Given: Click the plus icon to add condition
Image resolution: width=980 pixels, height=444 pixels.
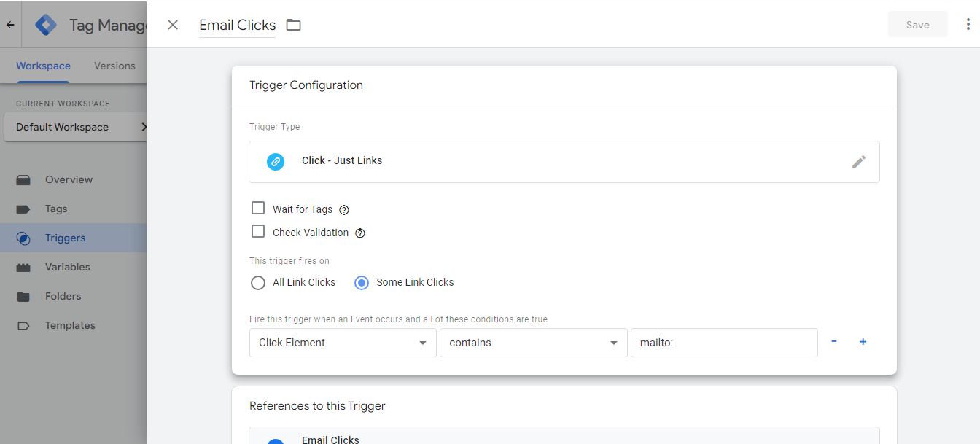Looking at the screenshot, I should click(x=863, y=342).
